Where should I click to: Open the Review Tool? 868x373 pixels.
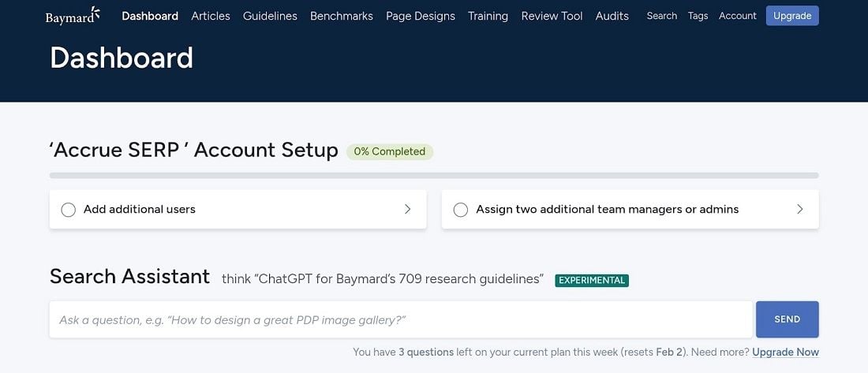[x=551, y=16]
